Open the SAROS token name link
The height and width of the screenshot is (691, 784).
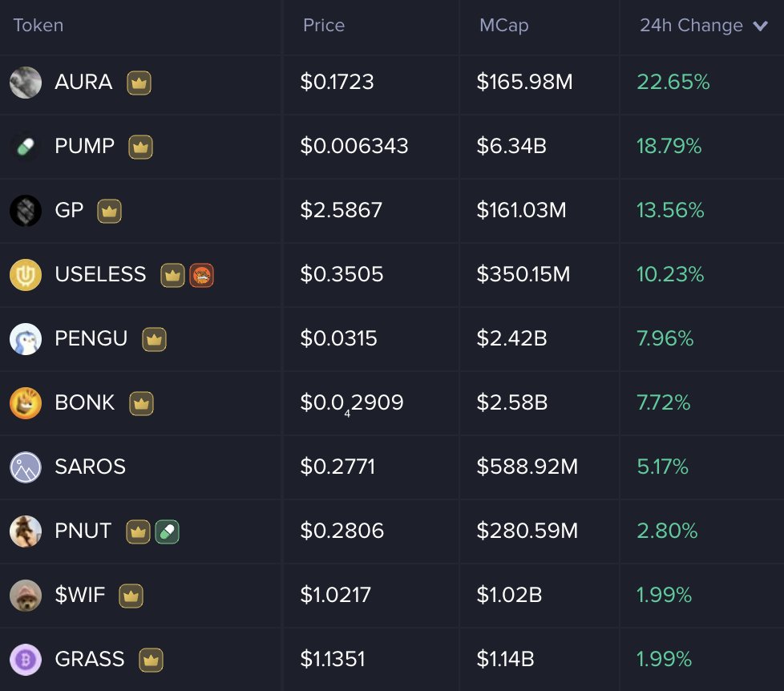coord(90,467)
